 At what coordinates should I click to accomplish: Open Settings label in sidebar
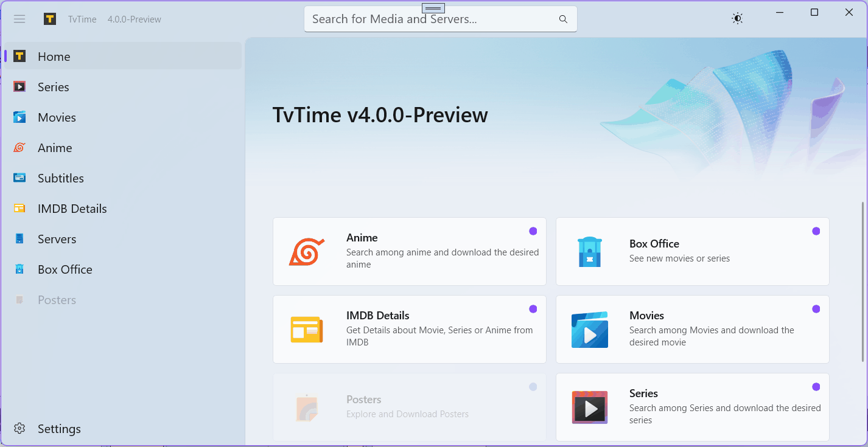pyautogui.click(x=59, y=429)
